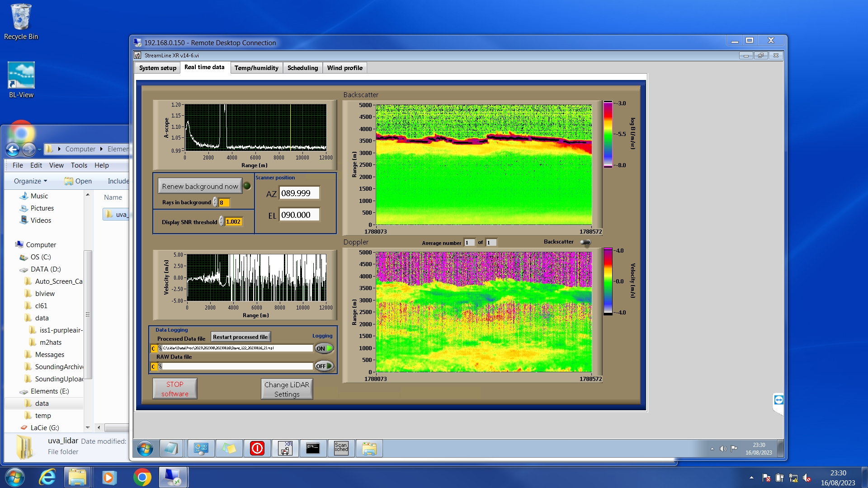Toggle RAW data file OFF switch
The image size is (868, 488).
[x=324, y=366]
